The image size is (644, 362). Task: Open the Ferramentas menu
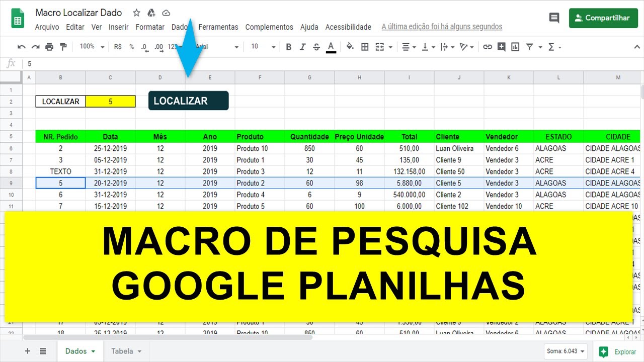(218, 27)
